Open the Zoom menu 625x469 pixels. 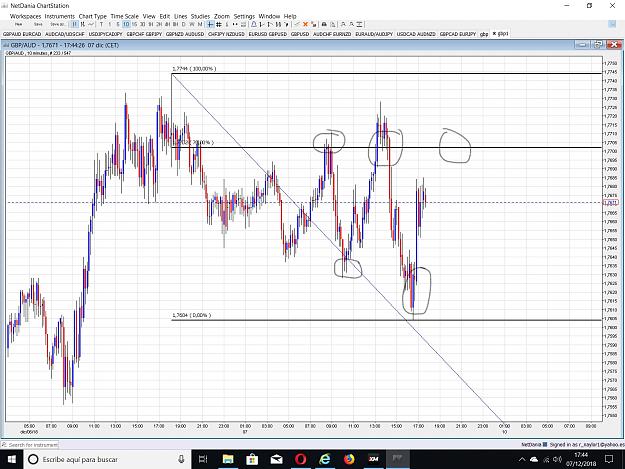pyautogui.click(x=222, y=16)
